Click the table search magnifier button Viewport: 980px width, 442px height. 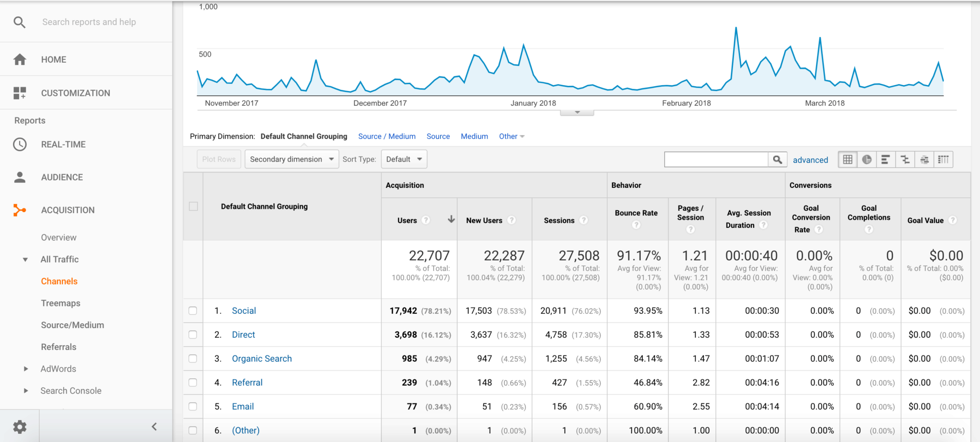tap(778, 159)
